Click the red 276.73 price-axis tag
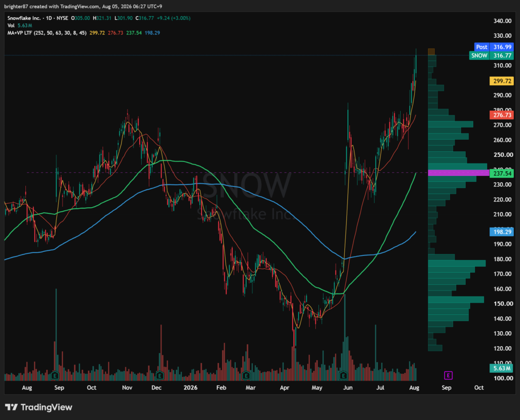The image size is (520, 420). [x=502, y=115]
